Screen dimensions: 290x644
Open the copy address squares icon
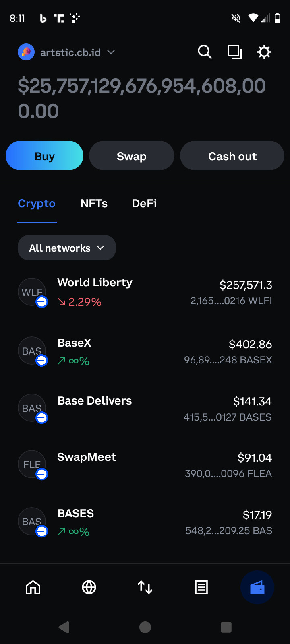click(234, 52)
